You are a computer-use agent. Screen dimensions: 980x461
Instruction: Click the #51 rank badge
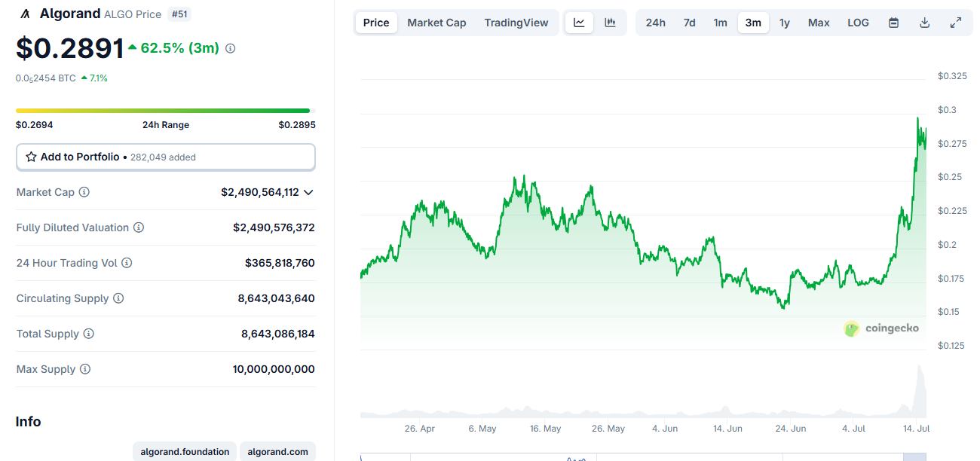pos(179,14)
